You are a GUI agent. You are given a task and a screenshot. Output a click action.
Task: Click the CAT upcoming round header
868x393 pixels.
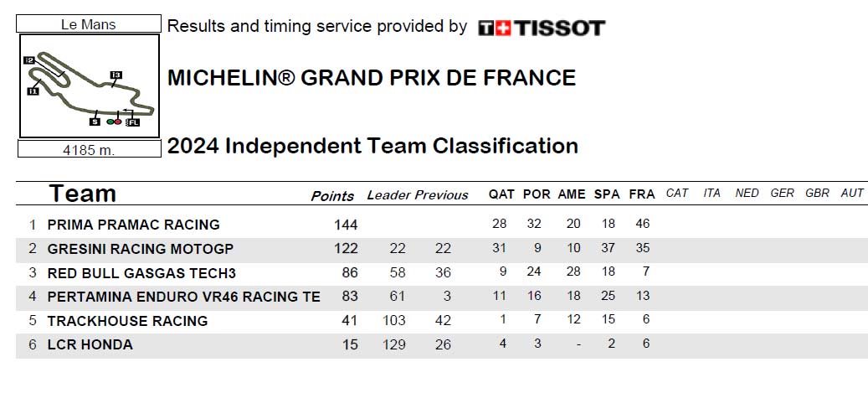point(677,193)
